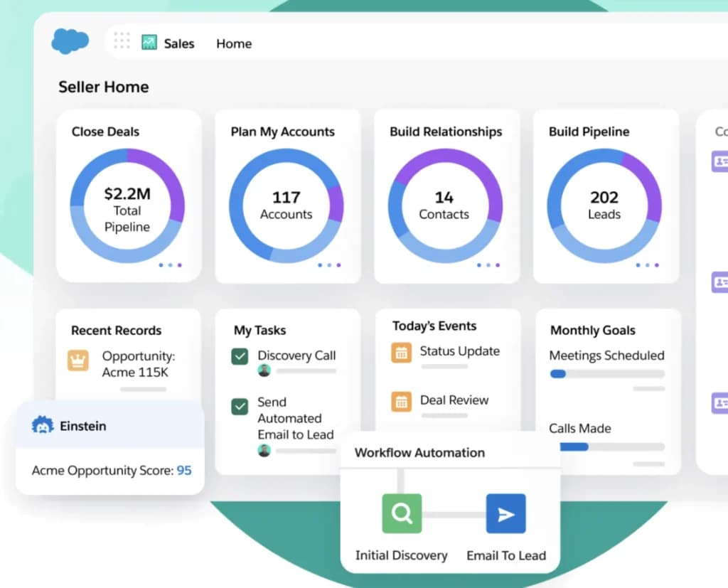This screenshot has width=728, height=588.
Task: Click the Acme Opportunity Score value 95
Action: tap(184, 471)
